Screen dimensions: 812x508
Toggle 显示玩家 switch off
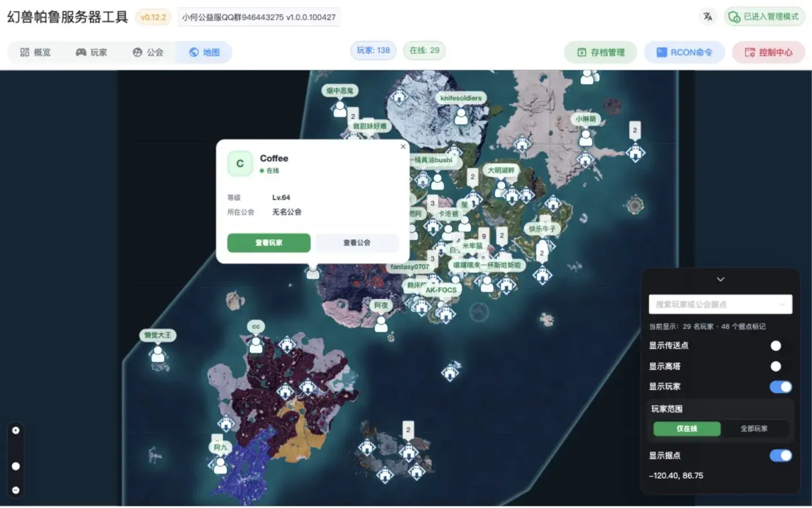(x=780, y=387)
